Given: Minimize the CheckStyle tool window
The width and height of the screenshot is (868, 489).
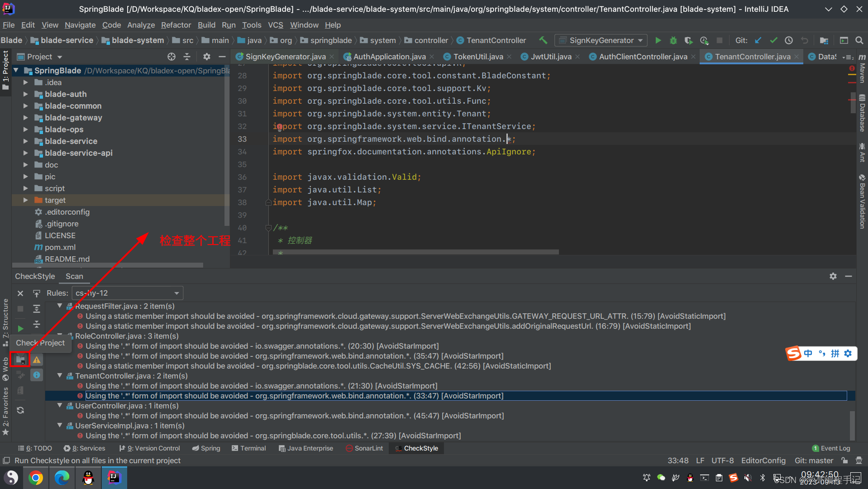Looking at the screenshot, I should [849, 276].
